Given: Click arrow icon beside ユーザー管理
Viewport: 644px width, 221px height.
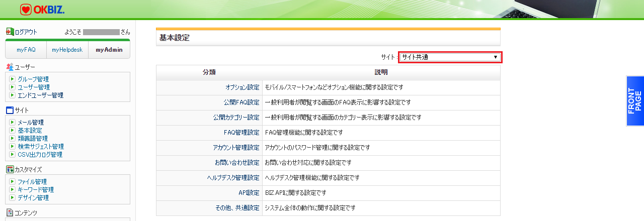Looking at the screenshot, I should [13, 87].
